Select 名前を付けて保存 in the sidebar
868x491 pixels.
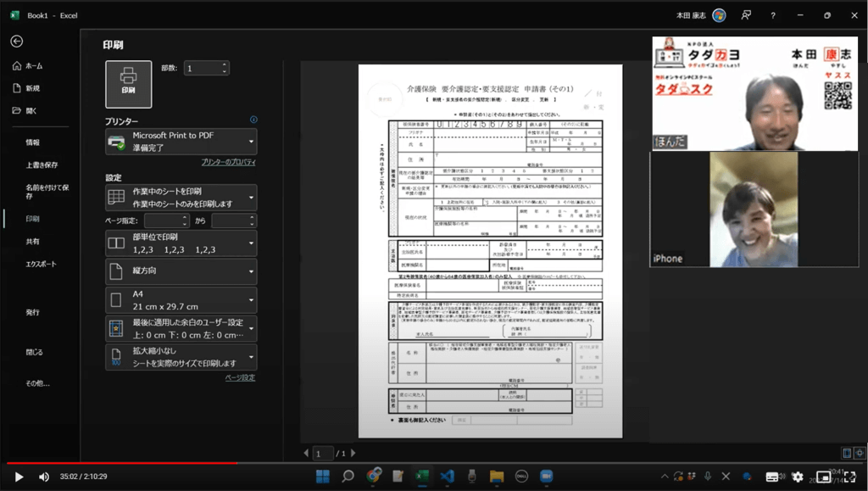(47, 191)
